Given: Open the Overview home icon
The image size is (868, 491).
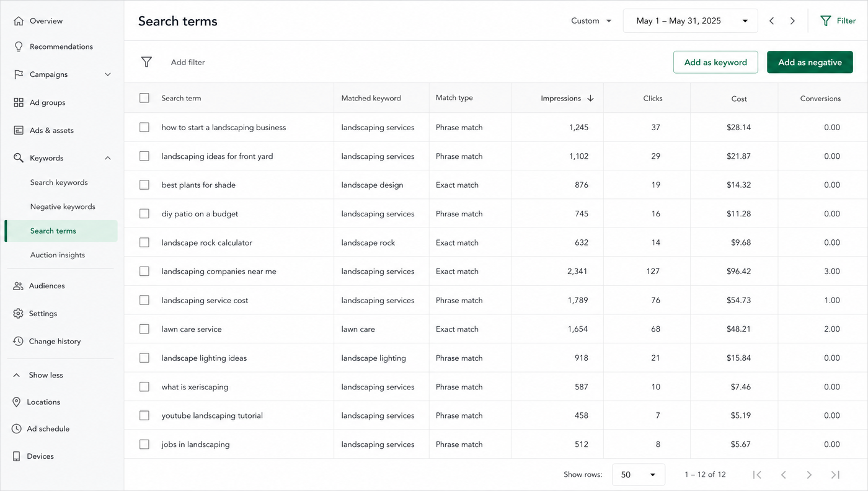Looking at the screenshot, I should [x=19, y=21].
